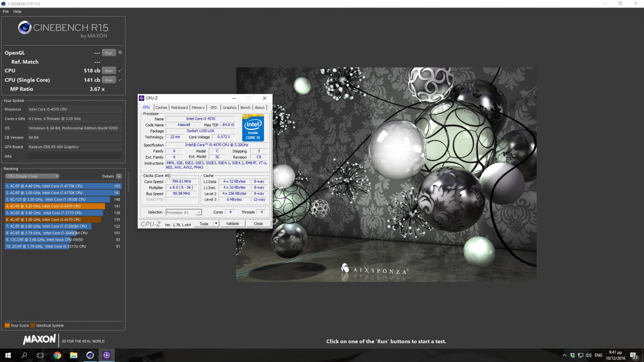The image size is (644, 362).
Task: Run the CPU Single Core benchmark
Action: (x=109, y=80)
